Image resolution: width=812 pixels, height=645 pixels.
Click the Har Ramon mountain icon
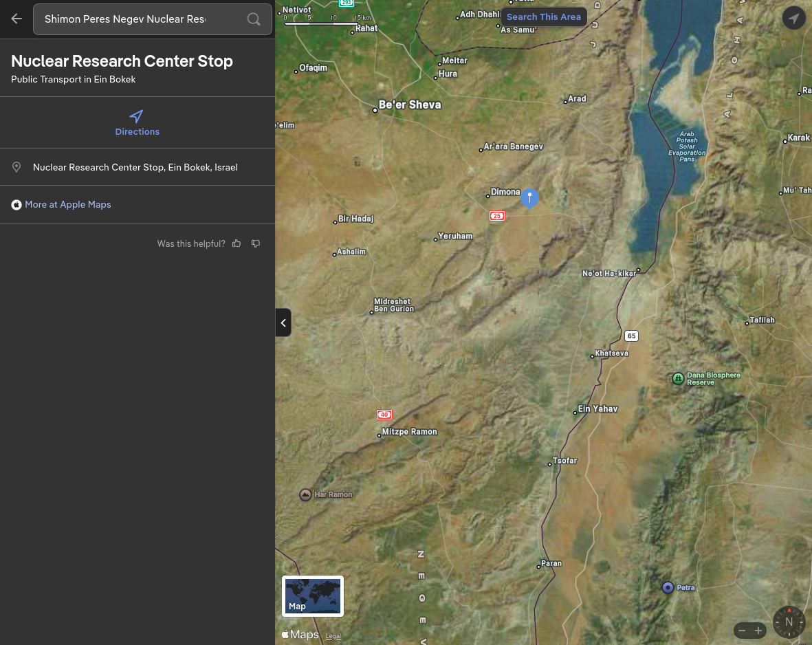[305, 494]
